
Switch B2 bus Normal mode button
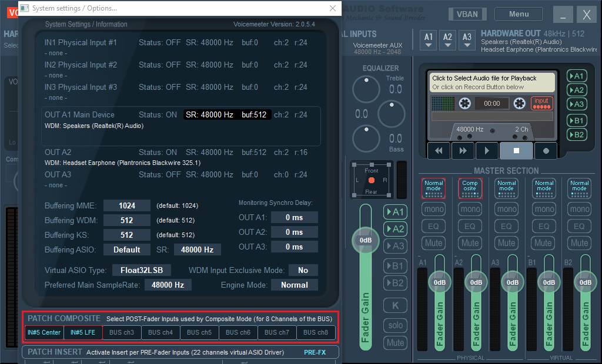click(x=579, y=188)
